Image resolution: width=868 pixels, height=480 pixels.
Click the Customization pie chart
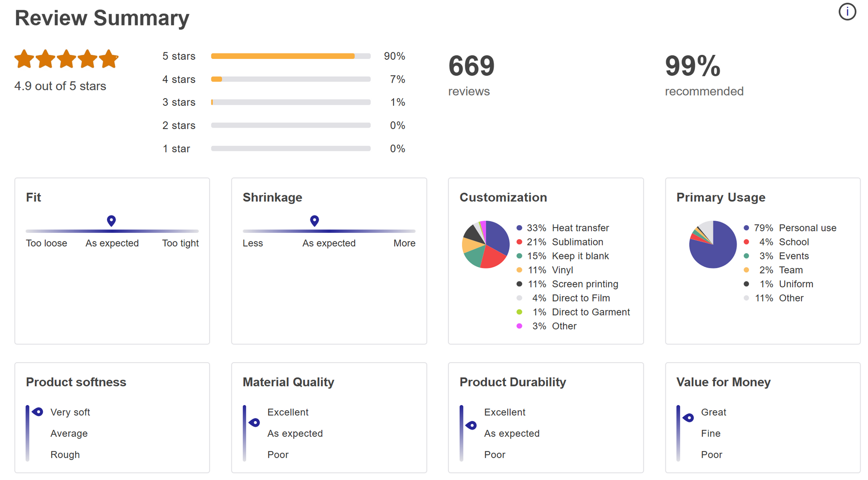[485, 244]
